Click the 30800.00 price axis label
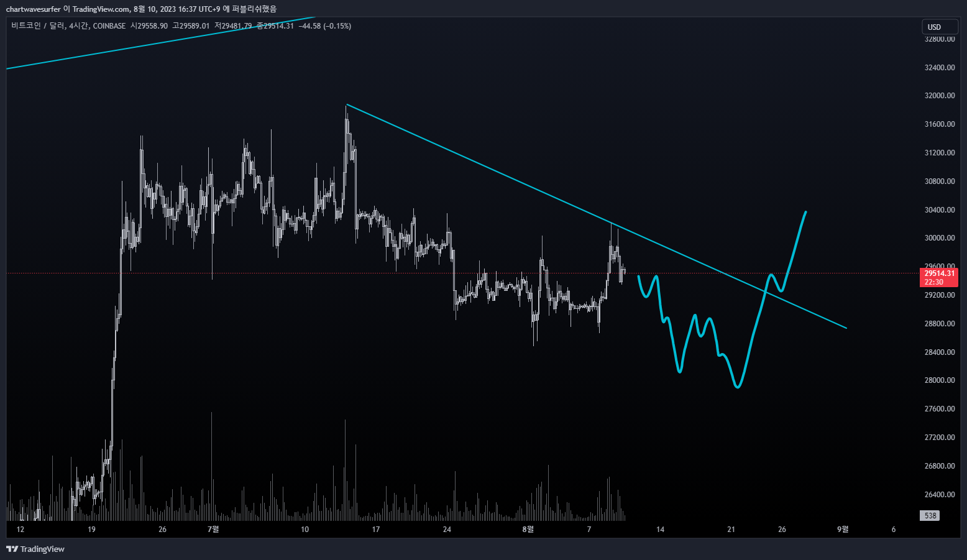This screenshot has width=967, height=560. [940, 181]
